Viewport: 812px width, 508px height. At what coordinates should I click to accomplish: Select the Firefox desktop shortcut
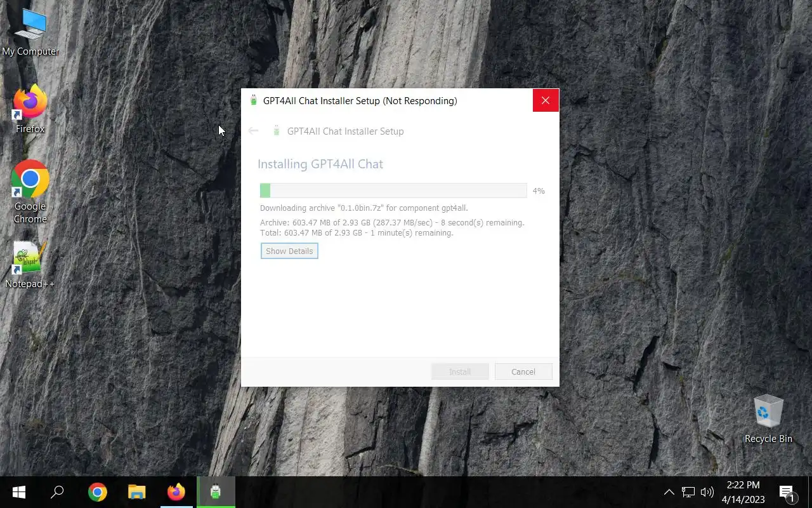(x=30, y=109)
